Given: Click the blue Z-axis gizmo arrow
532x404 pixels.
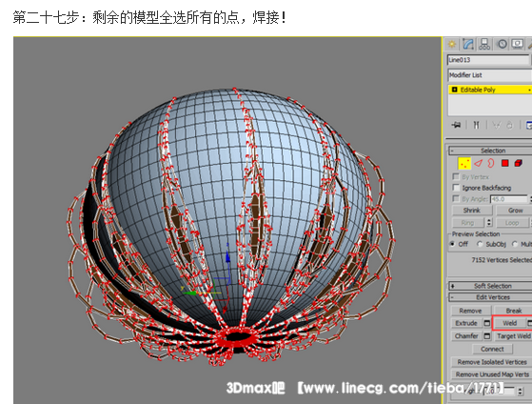Looking at the screenshot, I should point(228,256).
